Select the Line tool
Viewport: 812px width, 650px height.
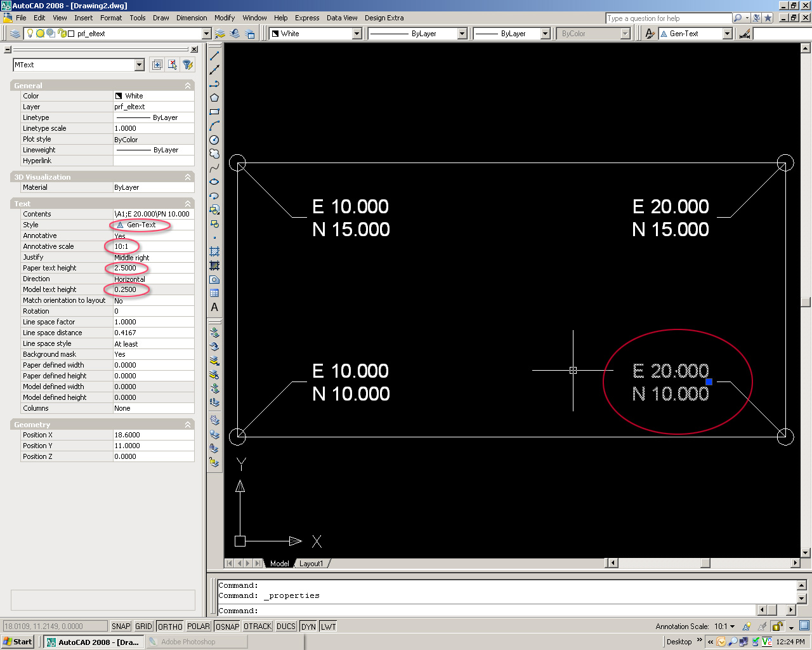pos(214,56)
